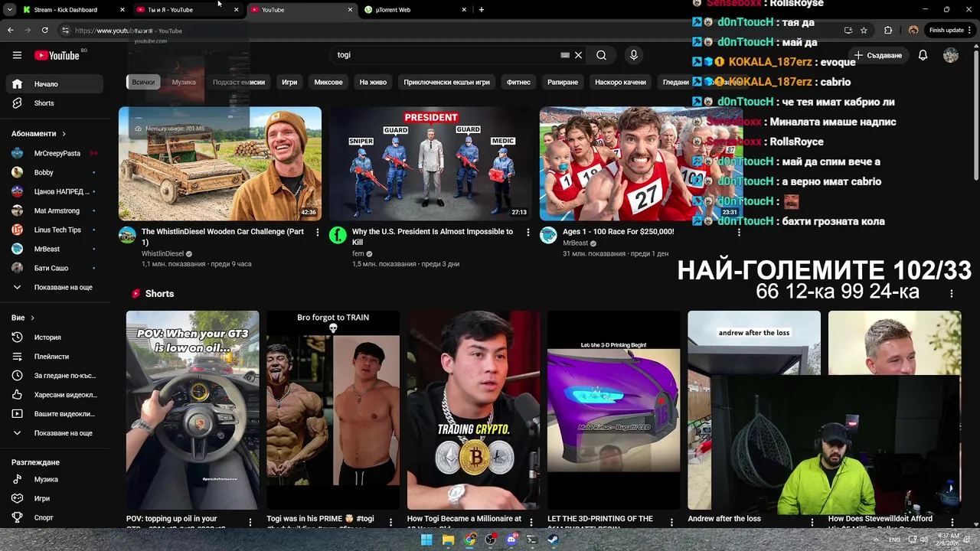Open Shorts from the sidebar
Viewport: 980px width, 551px height.
tap(54, 103)
